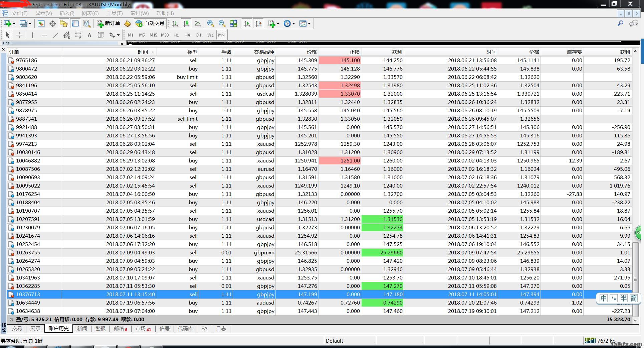644x348 pixels.
Task: Open the chart templates icon
Action: click(303, 23)
